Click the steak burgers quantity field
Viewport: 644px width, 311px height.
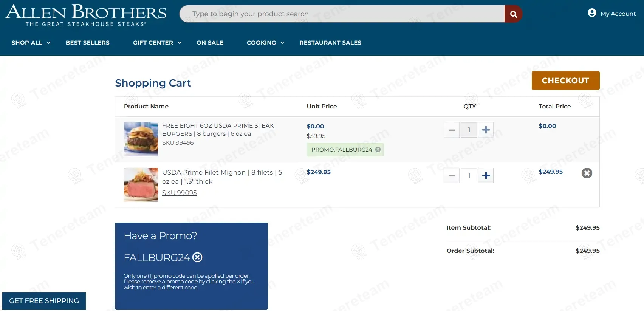(469, 130)
